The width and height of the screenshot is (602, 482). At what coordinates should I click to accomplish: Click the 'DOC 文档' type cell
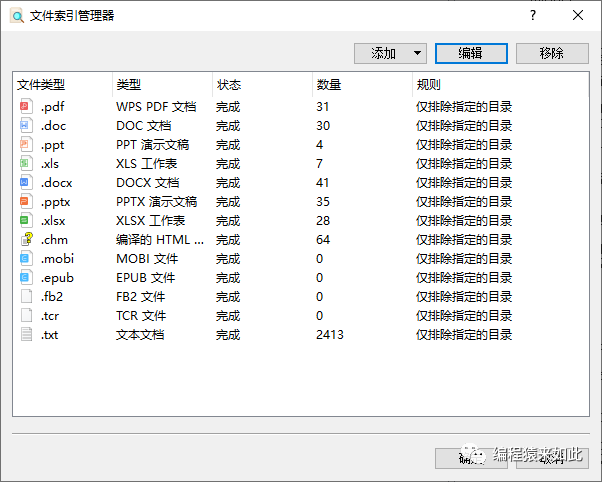[x=144, y=126]
